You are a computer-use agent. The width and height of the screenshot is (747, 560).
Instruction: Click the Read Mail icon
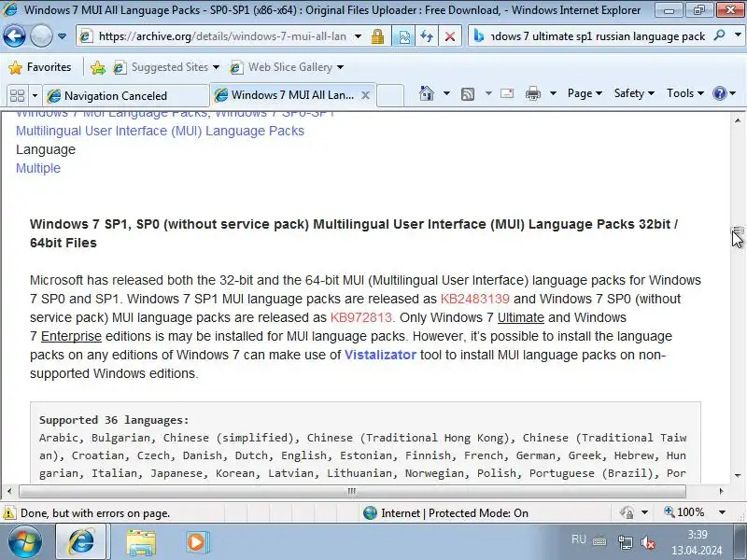click(507, 93)
